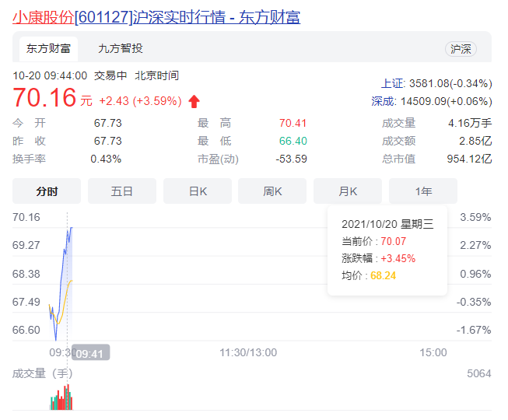Click the 上证 index quote
This screenshot has width=508, height=420.
[x=436, y=83]
